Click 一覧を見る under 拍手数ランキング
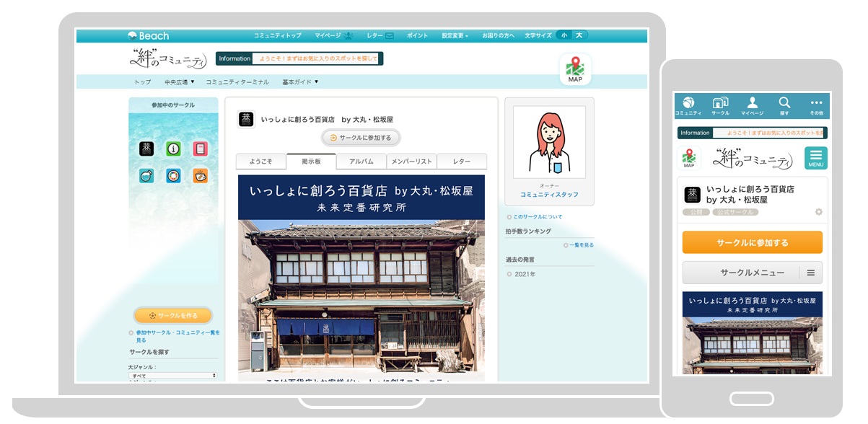 point(582,245)
